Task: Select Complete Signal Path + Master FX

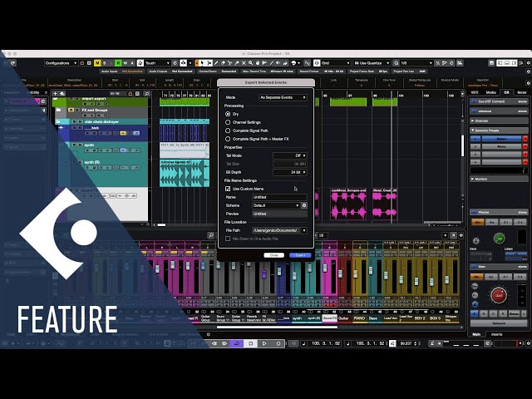Action: (x=229, y=139)
